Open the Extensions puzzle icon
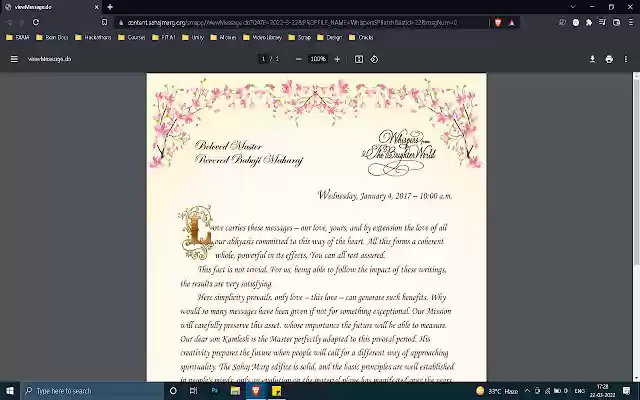640x400 pixels. [589, 22]
